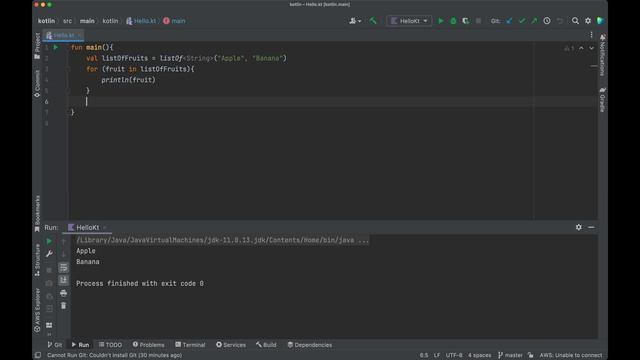640x360 pixels.
Task: Change the LF line separator in the status bar
Action: pos(437,355)
